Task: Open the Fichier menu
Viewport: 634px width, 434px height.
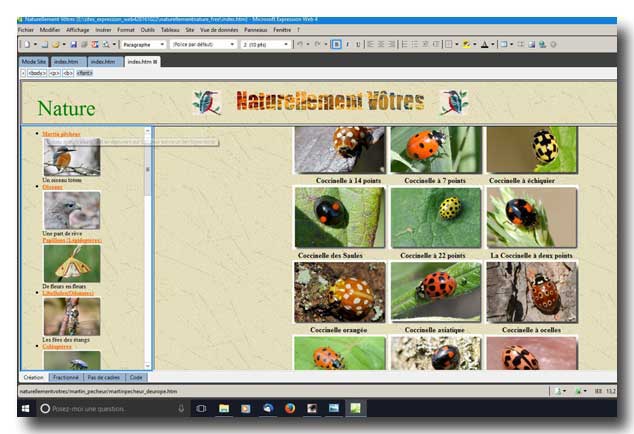Action: (x=26, y=30)
